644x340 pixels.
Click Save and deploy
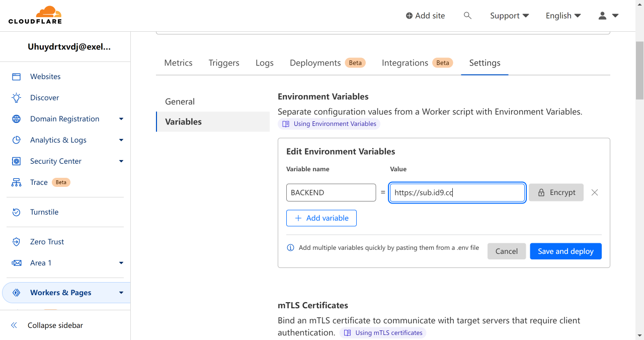tap(566, 251)
